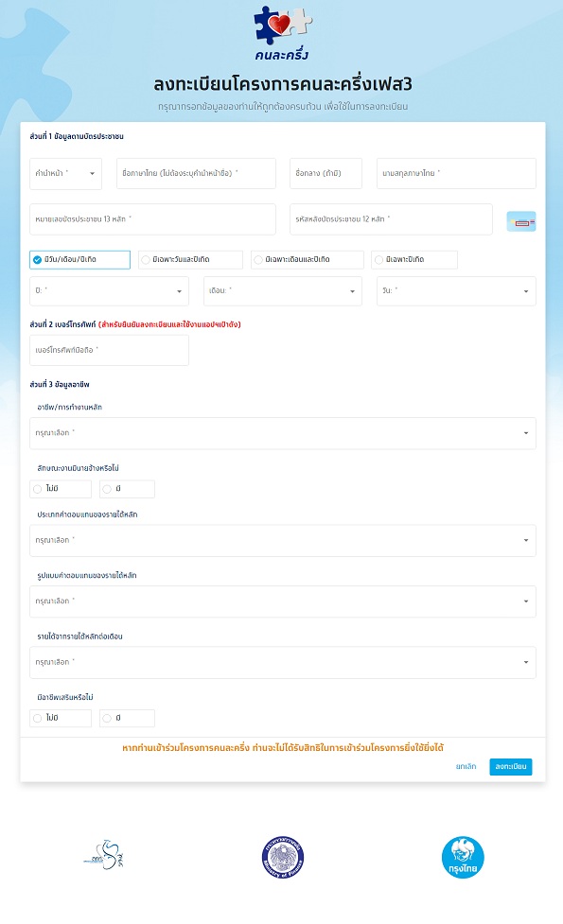Click the Ministry of Finance seal logo

283,858
